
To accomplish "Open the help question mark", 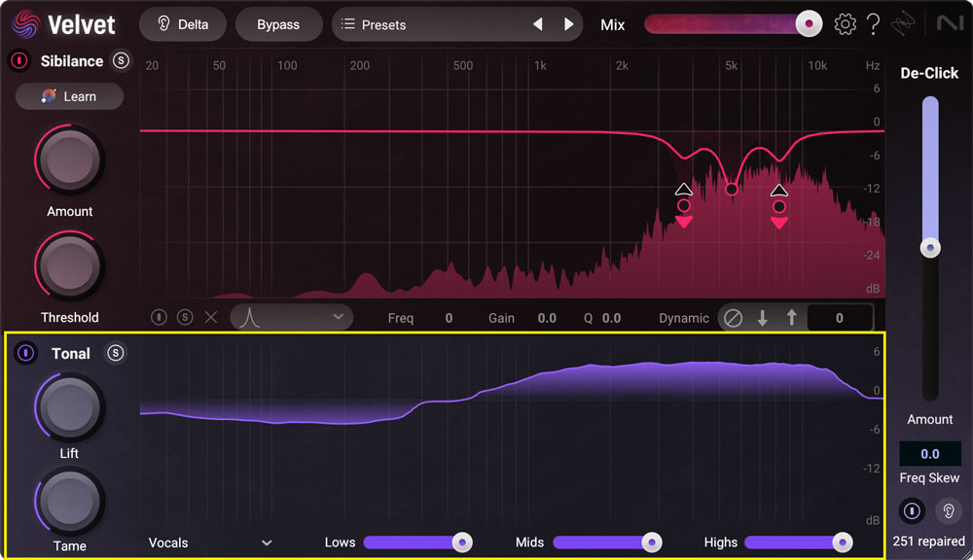I will pos(873,24).
